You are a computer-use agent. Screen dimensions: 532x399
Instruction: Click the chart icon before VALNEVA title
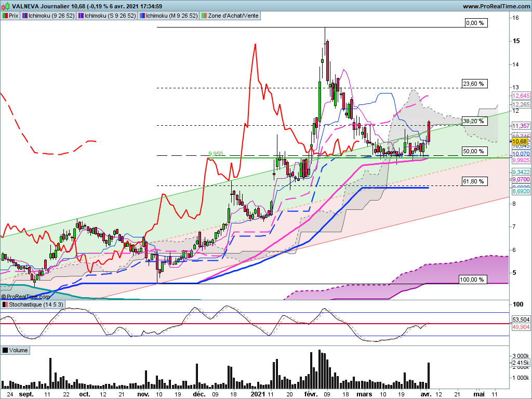coord(6,6)
